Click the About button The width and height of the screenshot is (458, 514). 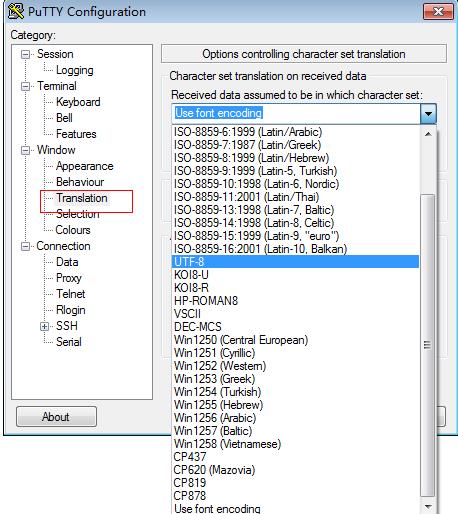[56, 417]
